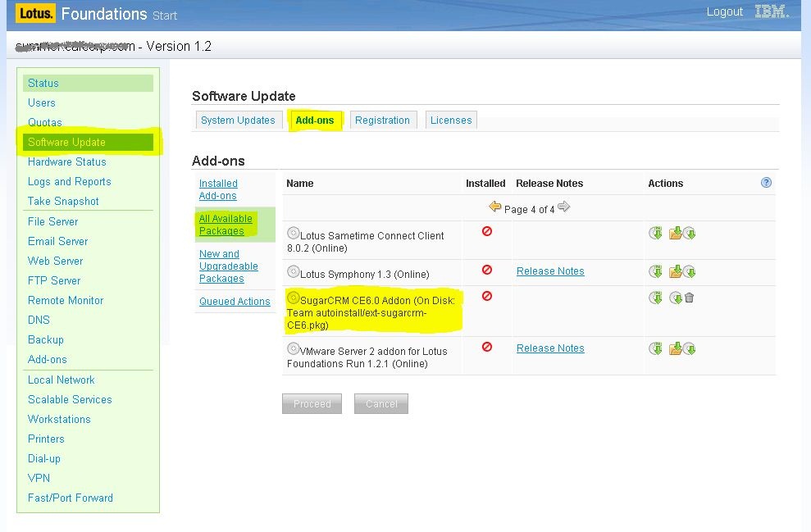Screen dimensions: 811x532
Task: Open Status in the left sidebar
Action: tap(88, 83)
